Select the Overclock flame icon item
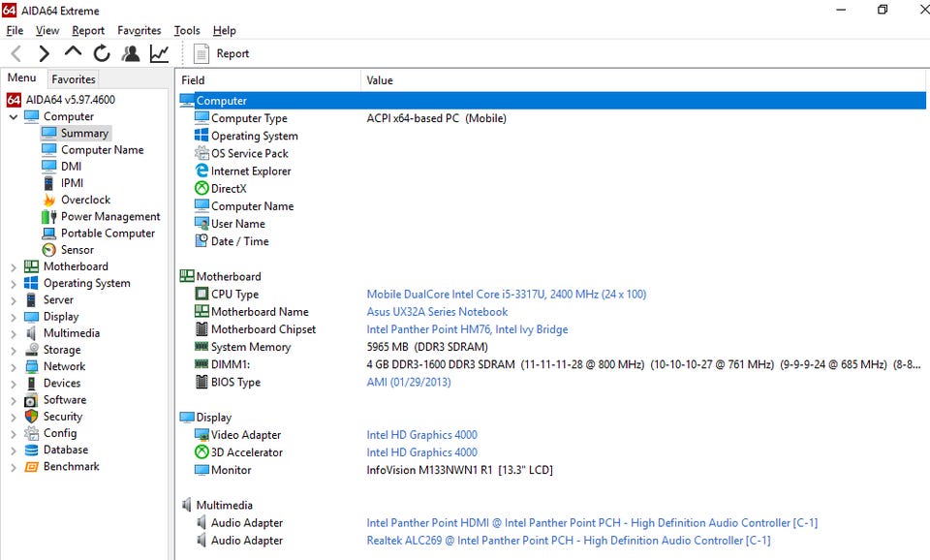This screenshot has height=560, width=930. pyautogui.click(x=84, y=200)
